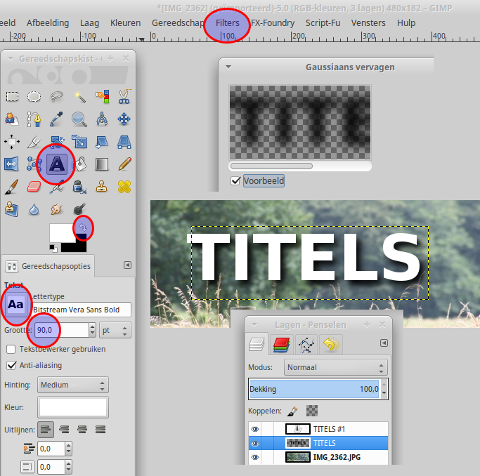The height and width of the screenshot is (476, 480).
Task: Untick the Voorbeeld preview checkbox
Action: pos(235,181)
